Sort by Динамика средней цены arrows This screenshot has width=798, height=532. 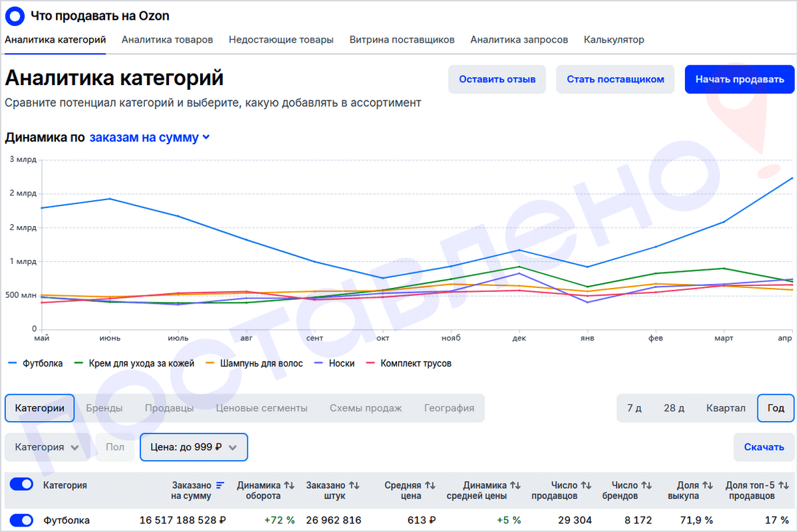pyautogui.click(x=515, y=485)
